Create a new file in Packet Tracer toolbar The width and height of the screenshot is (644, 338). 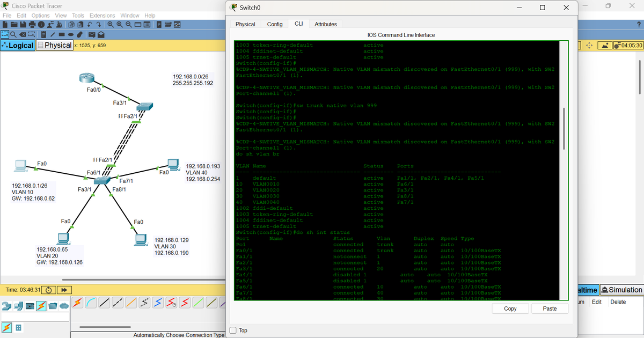click(x=5, y=25)
